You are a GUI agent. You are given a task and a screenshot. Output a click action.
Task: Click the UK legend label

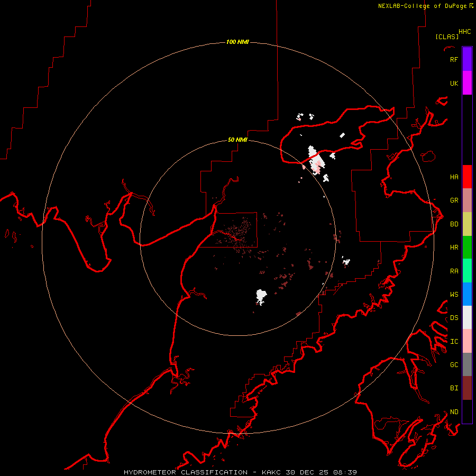pyautogui.click(x=454, y=83)
